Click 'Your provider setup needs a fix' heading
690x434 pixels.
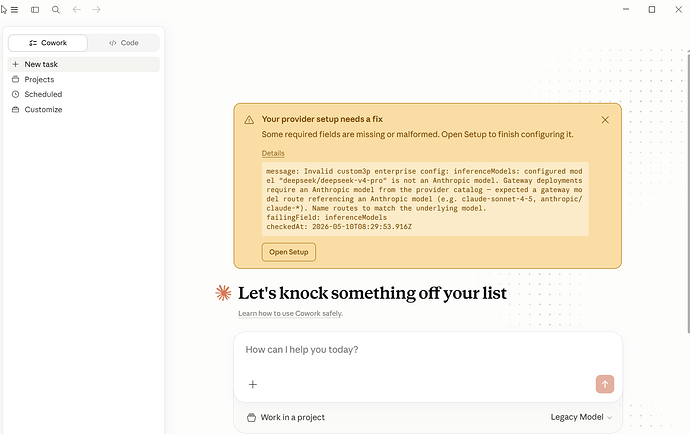click(322, 119)
